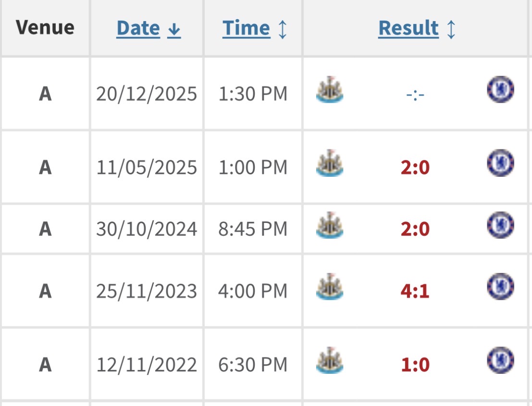This screenshot has width=532, height=406.
Task: Click Chelsea crest in 30/10/2024 row
Action: click(x=500, y=225)
